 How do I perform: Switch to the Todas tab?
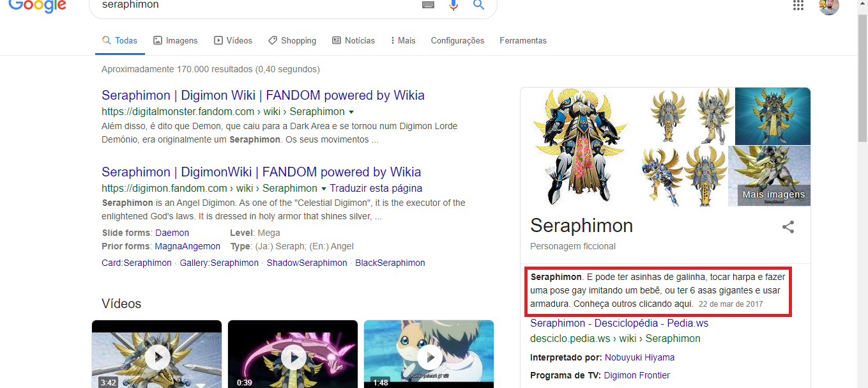pyautogui.click(x=120, y=40)
